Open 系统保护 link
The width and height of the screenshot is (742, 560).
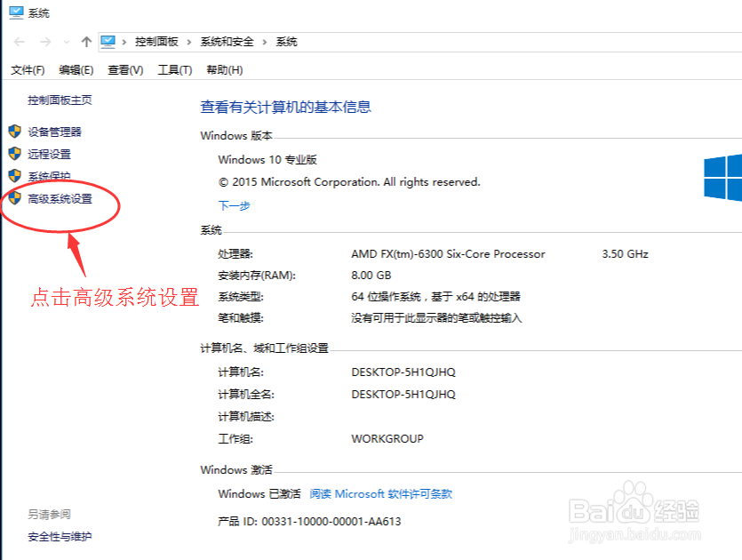(49, 176)
